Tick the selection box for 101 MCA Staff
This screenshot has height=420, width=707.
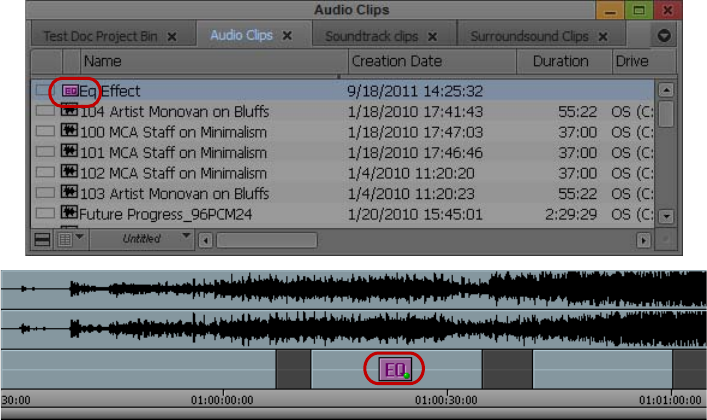[x=45, y=151]
